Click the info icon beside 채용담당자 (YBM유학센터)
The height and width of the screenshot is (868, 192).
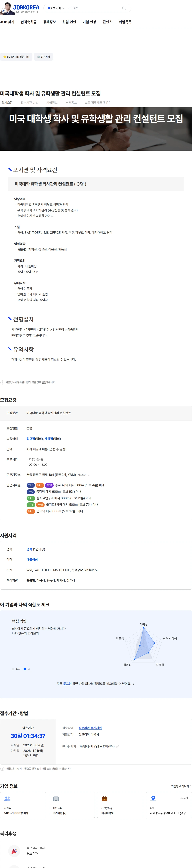coord(117,746)
